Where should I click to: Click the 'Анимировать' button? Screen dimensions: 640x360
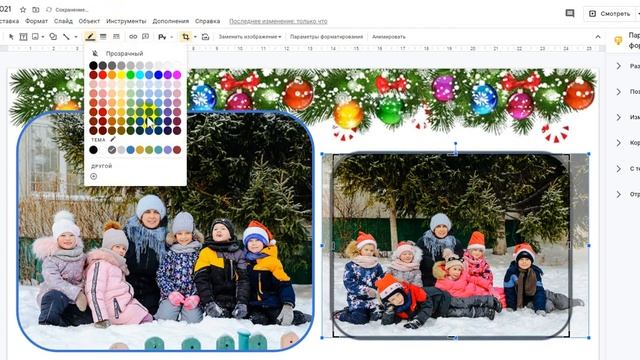pos(389,37)
